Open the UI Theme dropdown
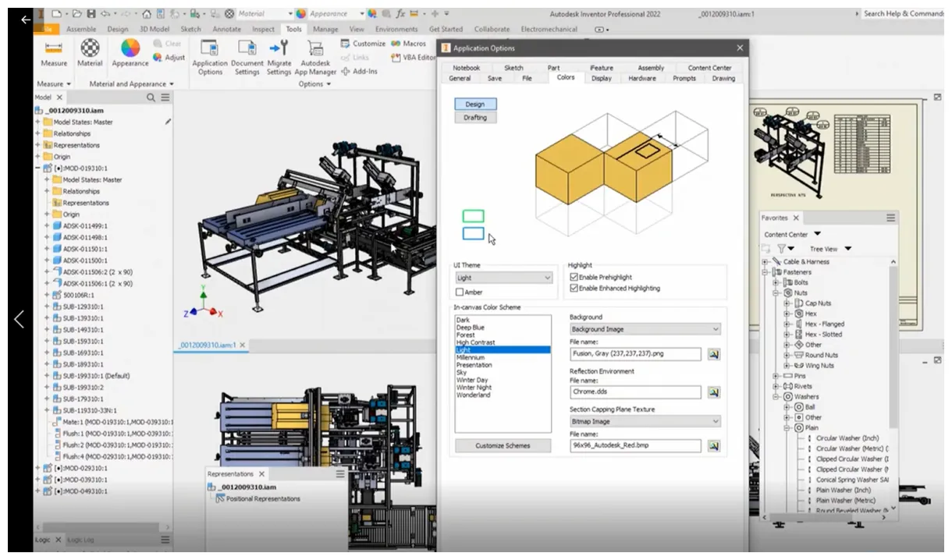 click(x=546, y=278)
